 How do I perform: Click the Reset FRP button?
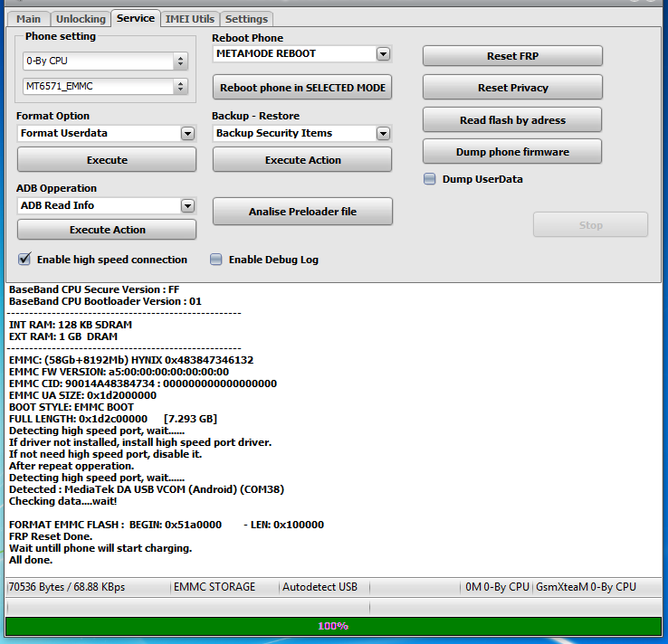point(512,56)
